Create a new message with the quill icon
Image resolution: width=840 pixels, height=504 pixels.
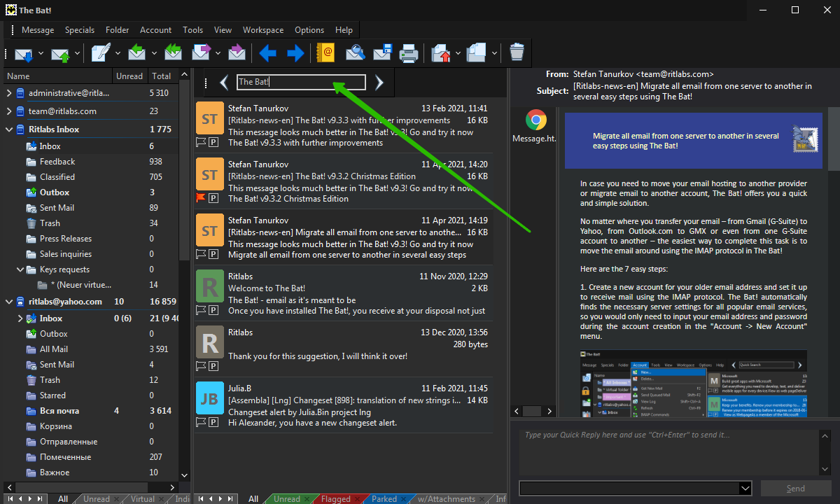[101, 53]
